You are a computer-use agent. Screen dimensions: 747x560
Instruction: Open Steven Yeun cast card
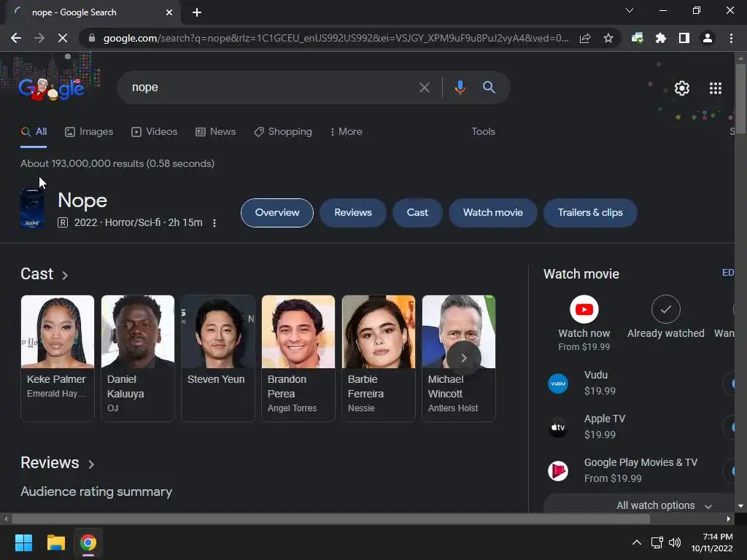tap(217, 358)
